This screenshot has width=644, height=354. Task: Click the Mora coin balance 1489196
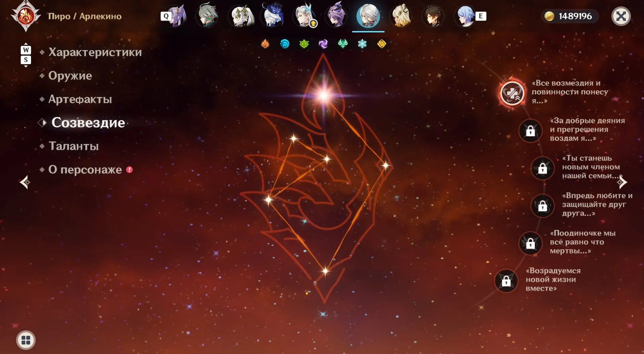click(x=570, y=16)
